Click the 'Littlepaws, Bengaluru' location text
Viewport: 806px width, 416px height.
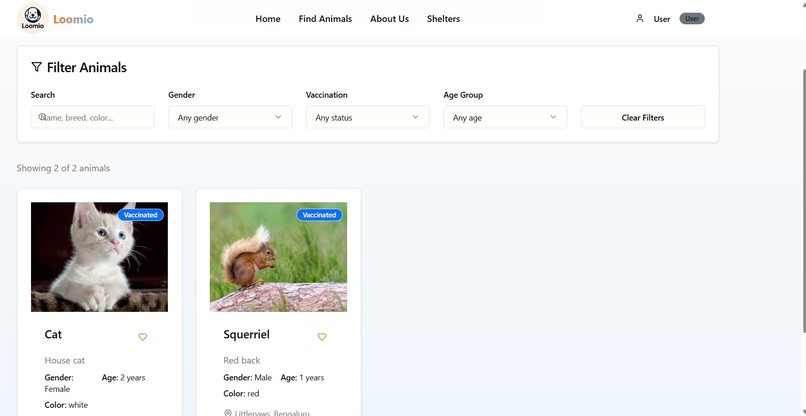click(272, 413)
